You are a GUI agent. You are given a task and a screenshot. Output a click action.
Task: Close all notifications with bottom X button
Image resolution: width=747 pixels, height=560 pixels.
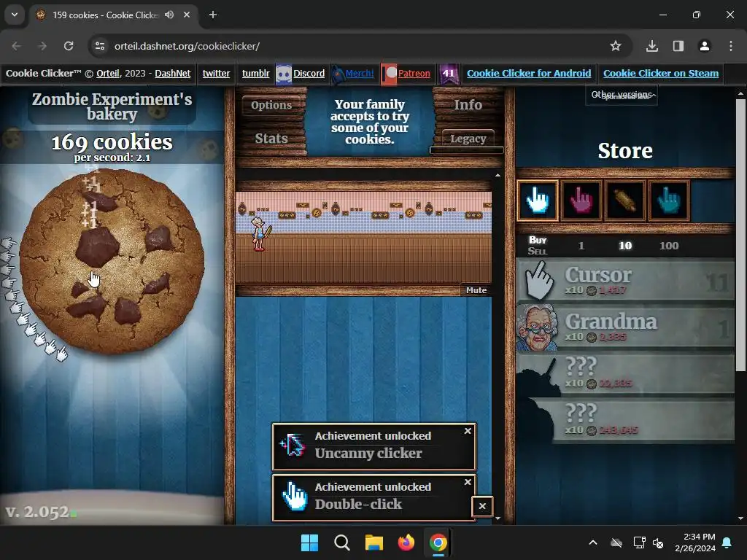pos(482,506)
